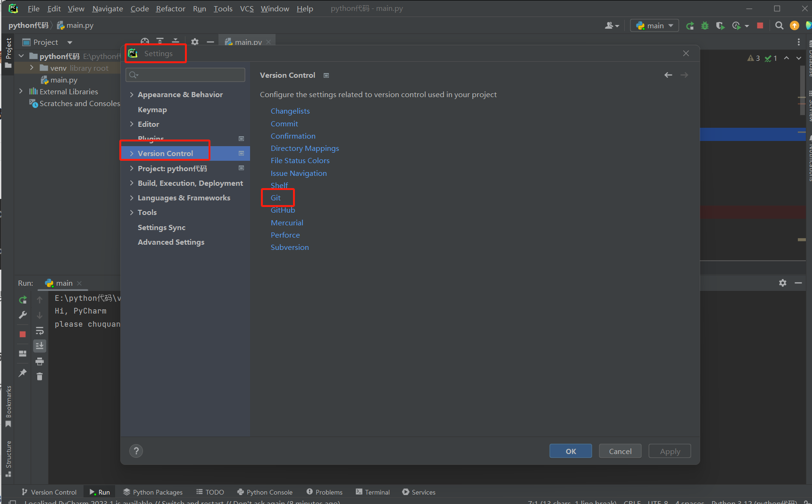The width and height of the screenshot is (812, 504).
Task: Toggle soft-wrap in the Run console
Action: pos(40,331)
